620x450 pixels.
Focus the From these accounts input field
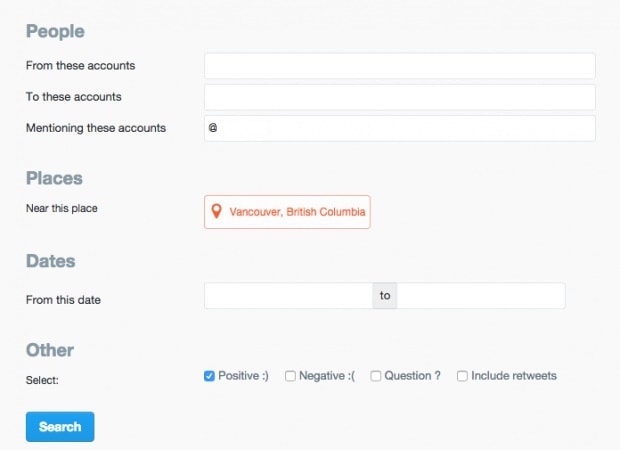400,66
